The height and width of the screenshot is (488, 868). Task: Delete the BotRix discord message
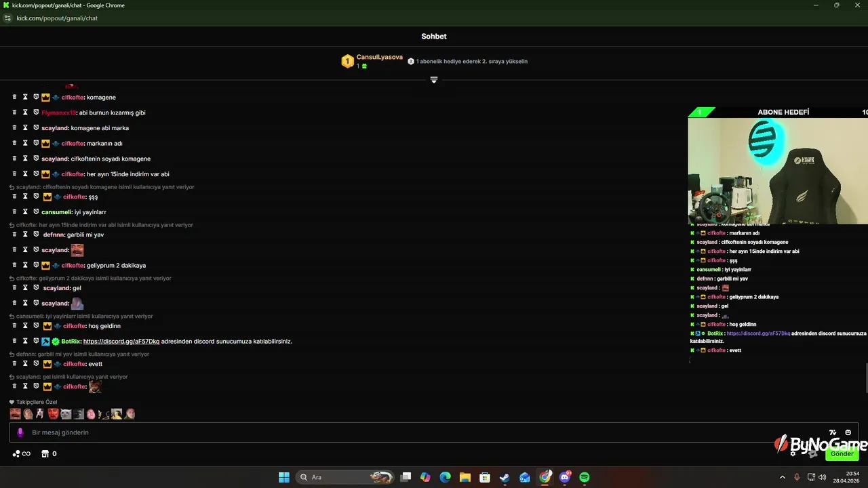14,342
